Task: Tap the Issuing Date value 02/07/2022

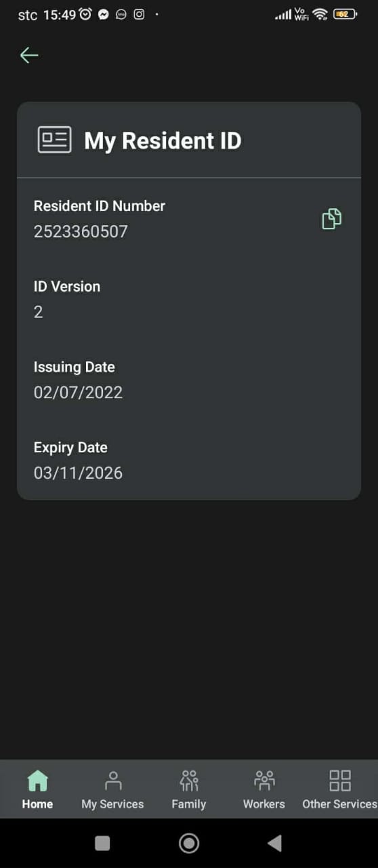Action: click(x=78, y=392)
